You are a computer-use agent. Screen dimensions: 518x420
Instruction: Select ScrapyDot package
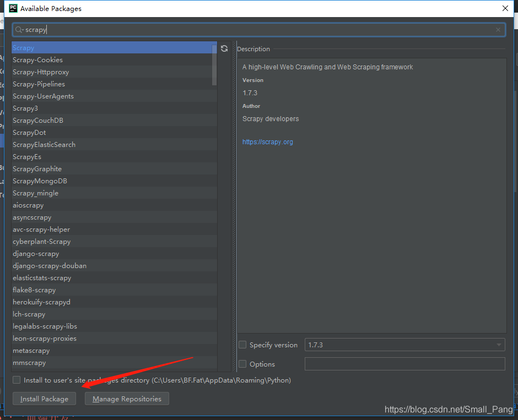[x=114, y=132]
